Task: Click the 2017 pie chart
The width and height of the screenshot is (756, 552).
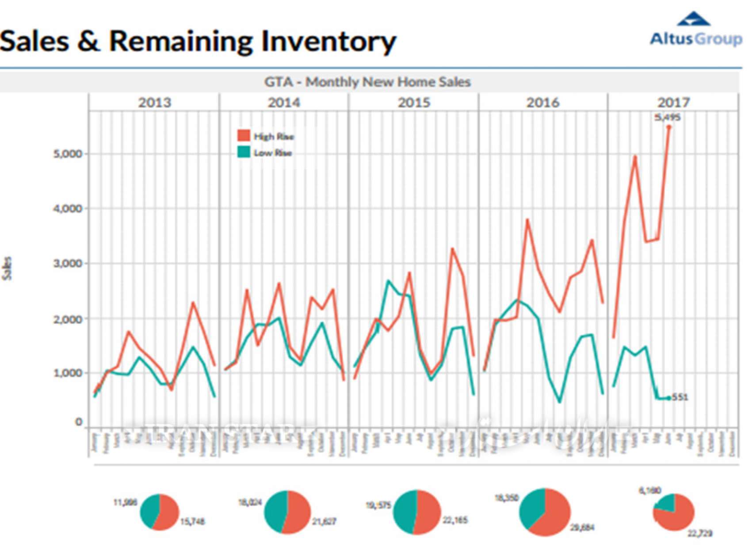Action: coord(674,512)
